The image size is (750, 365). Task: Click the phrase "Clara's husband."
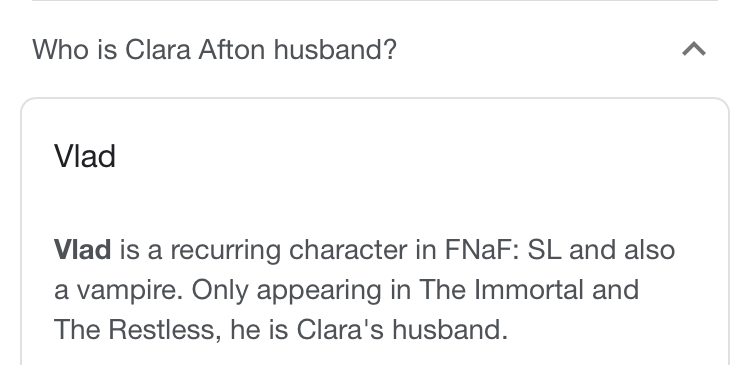tap(402, 330)
